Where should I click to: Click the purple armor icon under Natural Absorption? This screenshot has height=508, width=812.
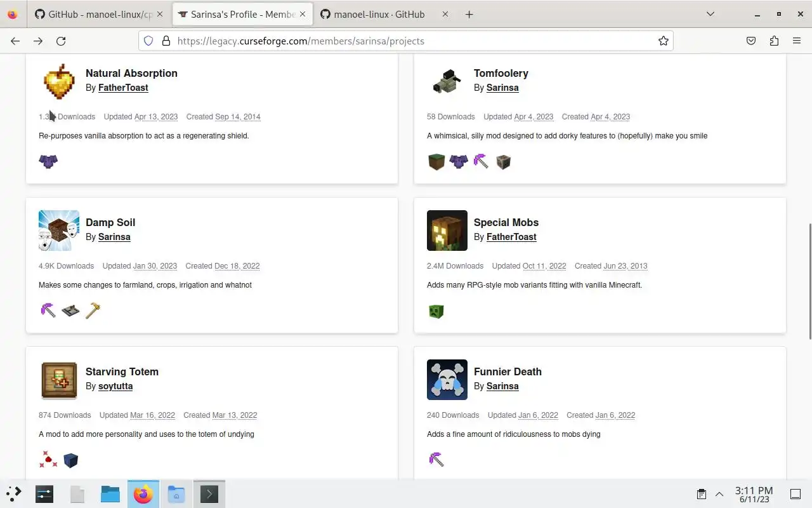[x=48, y=161]
